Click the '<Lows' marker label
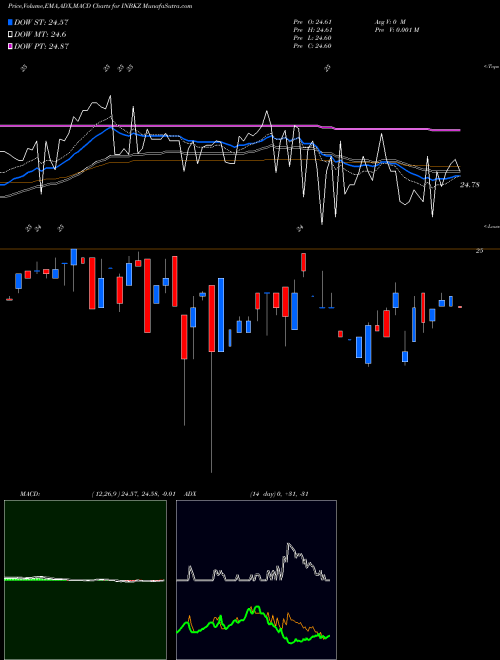The height and width of the screenshot is (660, 500). click(491, 226)
